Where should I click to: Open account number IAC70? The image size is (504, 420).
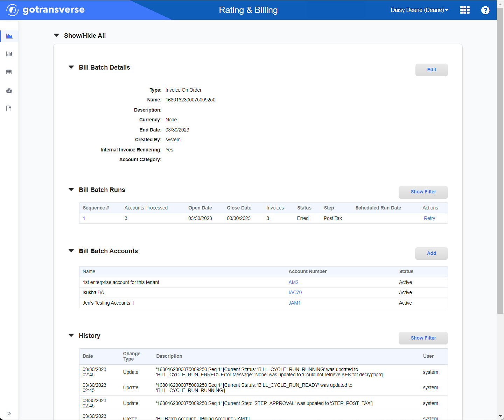[x=295, y=292]
